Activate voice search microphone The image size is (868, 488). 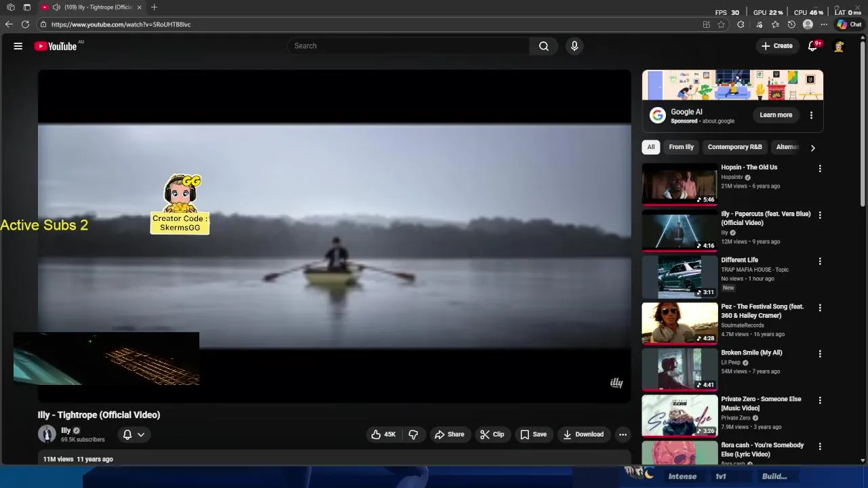[x=574, y=46]
